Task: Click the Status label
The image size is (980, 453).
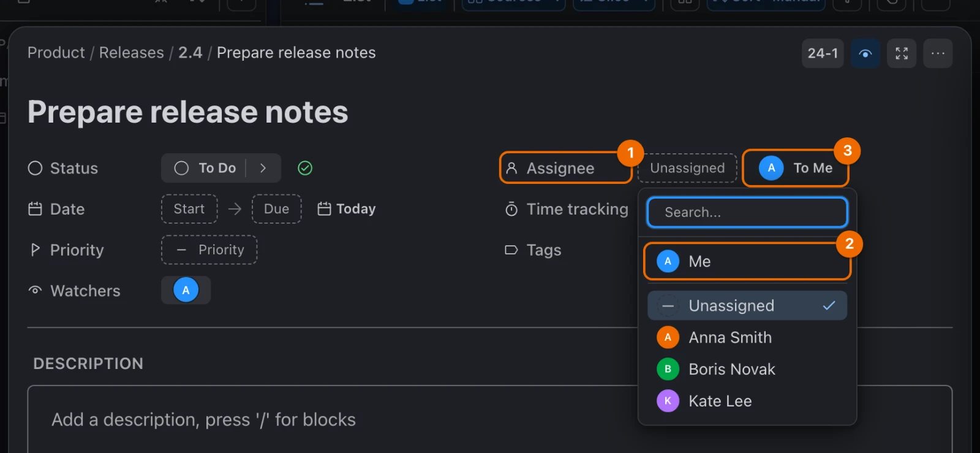Action: click(74, 168)
